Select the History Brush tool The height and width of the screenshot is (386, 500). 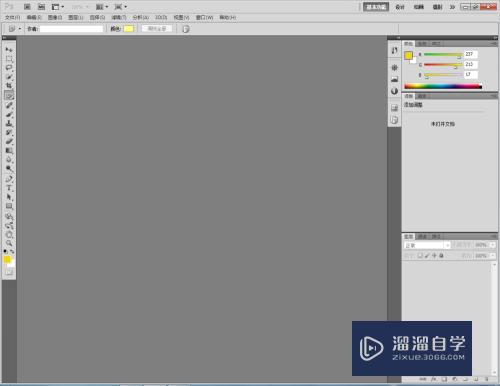[9, 133]
